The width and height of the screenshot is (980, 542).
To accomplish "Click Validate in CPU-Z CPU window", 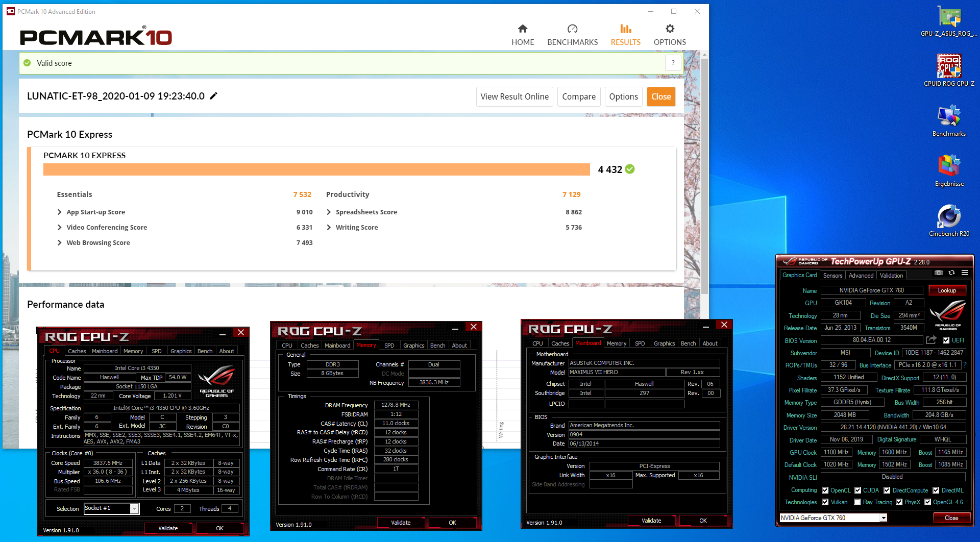I will tap(168, 528).
